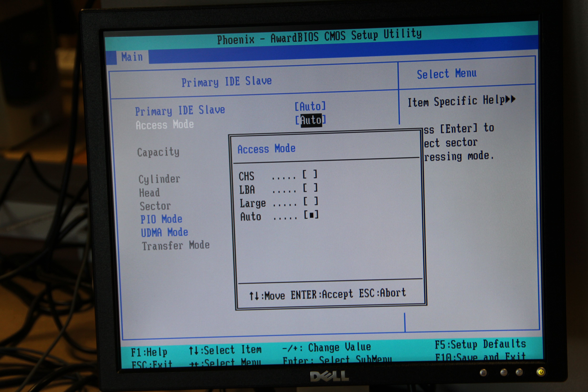Click the checked Auto mode box
588x392 pixels.
click(312, 215)
